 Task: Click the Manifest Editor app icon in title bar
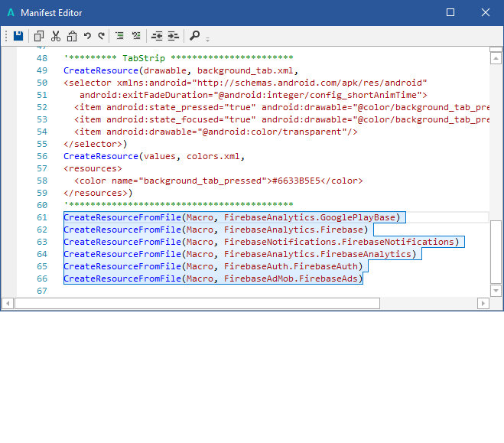point(11,12)
